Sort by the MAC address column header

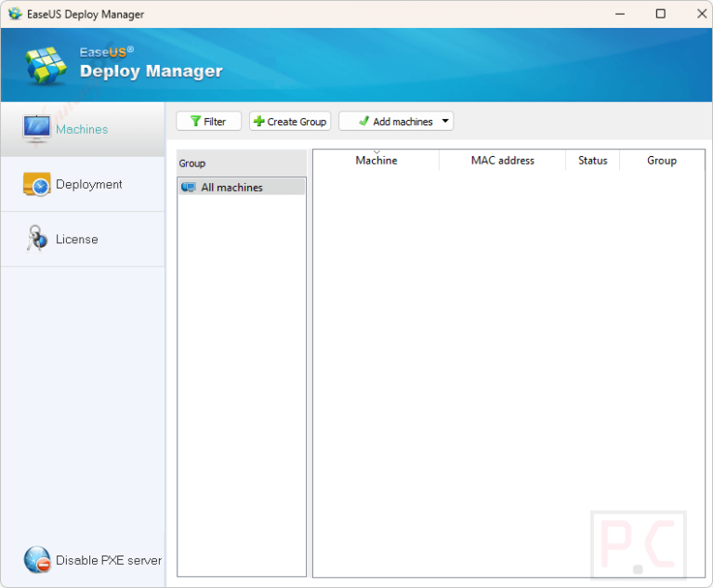502,161
